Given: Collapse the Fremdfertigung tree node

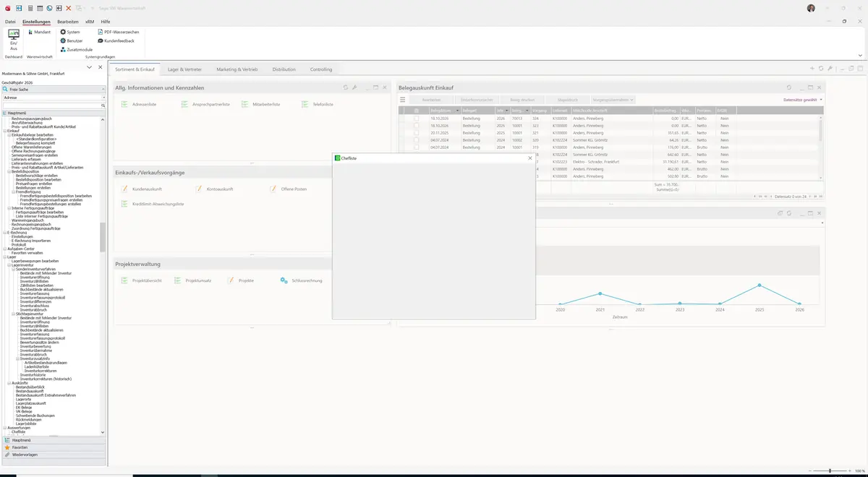Looking at the screenshot, I should point(14,192).
